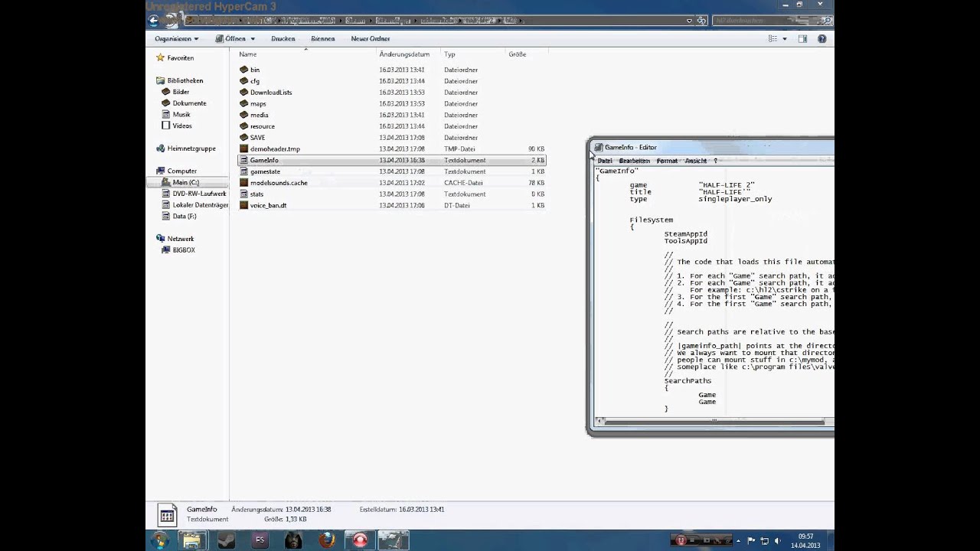Click the Brennen button

pos(323,38)
